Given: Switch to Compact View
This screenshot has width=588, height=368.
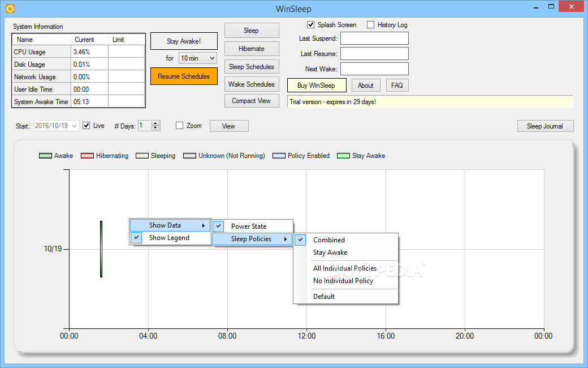Looking at the screenshot, I should [x=252, y=101].
